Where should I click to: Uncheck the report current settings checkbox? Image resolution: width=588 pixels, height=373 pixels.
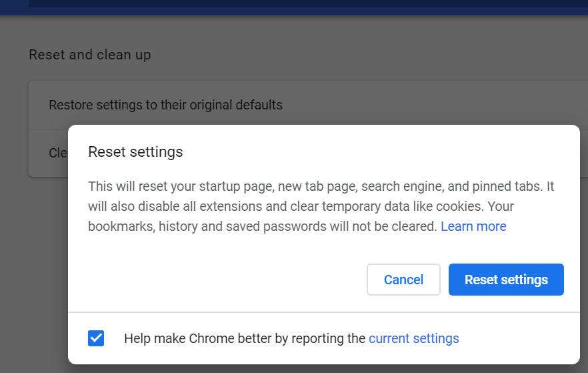click(x=96, y=338)
